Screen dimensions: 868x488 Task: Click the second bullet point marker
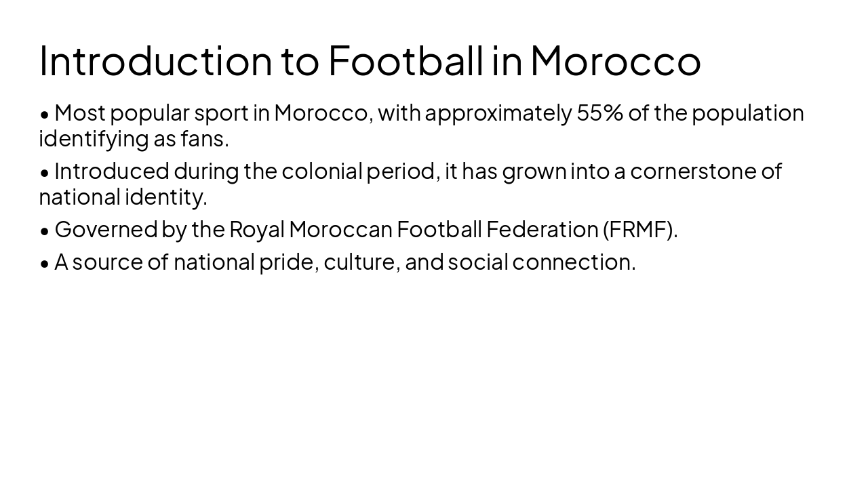point(45,172)
